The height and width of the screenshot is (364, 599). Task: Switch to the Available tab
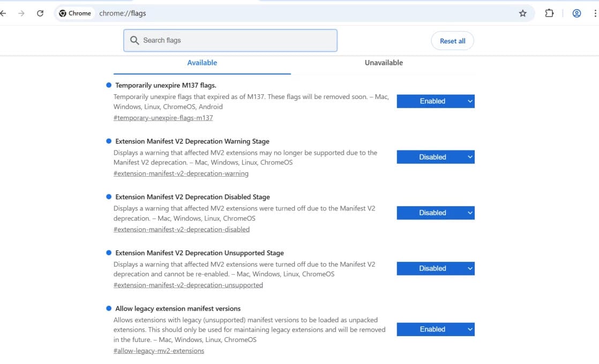(x=202, y=63)
